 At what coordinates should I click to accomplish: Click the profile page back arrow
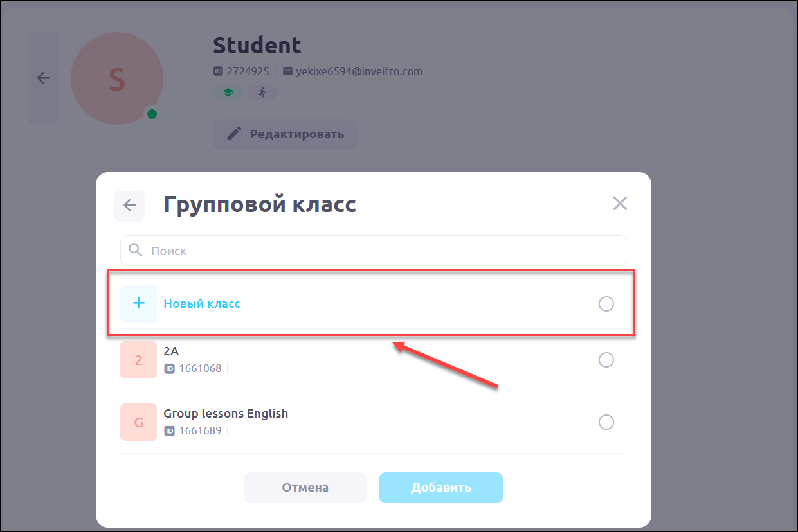[43, 78]
